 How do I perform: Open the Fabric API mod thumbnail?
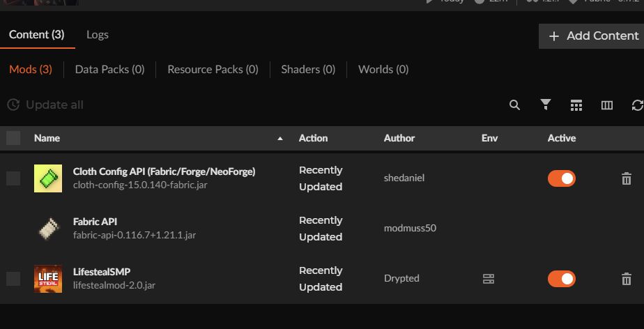(x=48, y=229)
